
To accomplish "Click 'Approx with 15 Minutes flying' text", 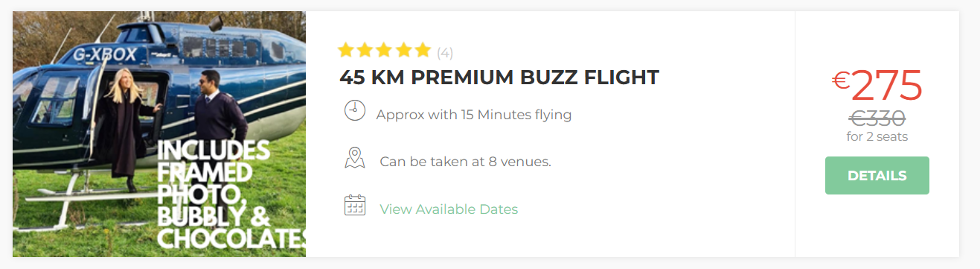I will pyautogui.click(x=474, y=115).
